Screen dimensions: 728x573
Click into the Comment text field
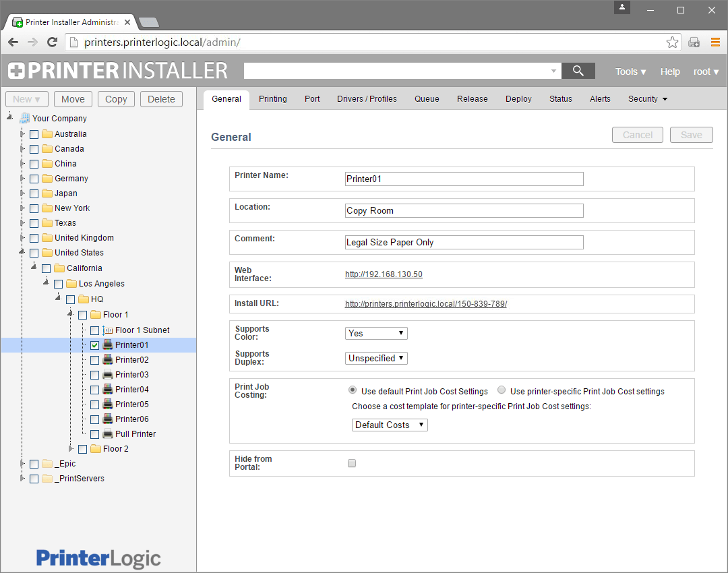tap(464, 242)
